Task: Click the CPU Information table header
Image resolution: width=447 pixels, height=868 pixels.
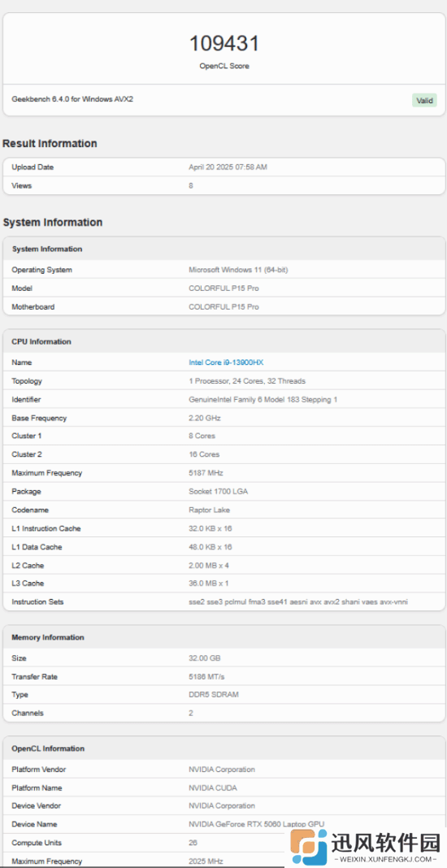Action: coord(223,341)
